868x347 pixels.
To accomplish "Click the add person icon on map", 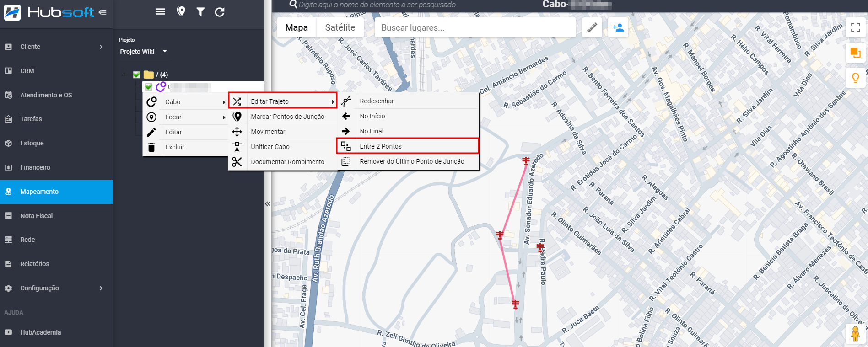I will pyautogui.click(x=618, y=27).
